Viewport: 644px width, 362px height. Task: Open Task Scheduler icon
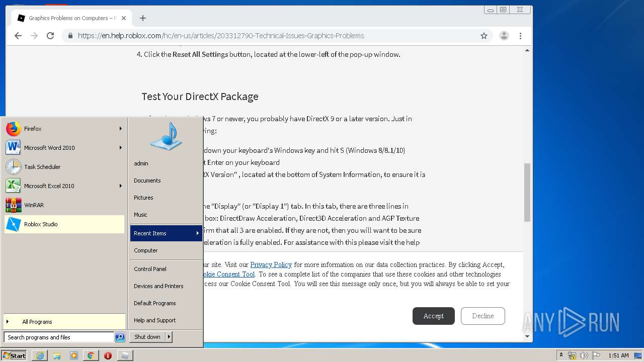tap(14, 167)
